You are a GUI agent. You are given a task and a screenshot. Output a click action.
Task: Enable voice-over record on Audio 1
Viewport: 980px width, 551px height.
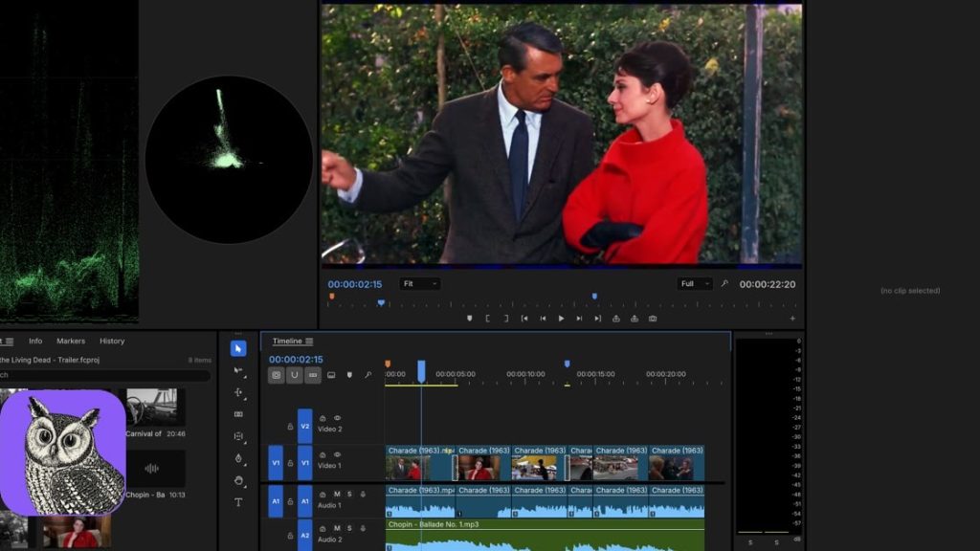[x=363, y=495]
